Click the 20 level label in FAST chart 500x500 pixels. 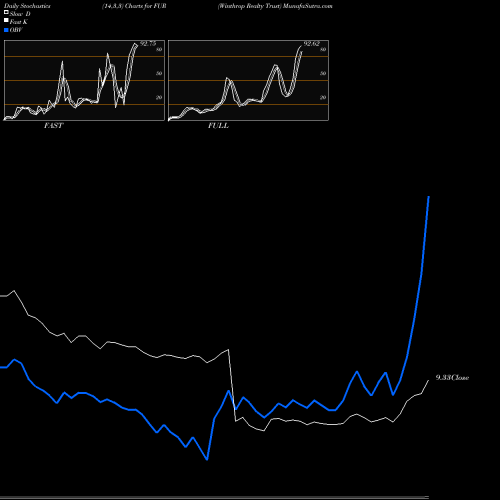click(159, 97)
